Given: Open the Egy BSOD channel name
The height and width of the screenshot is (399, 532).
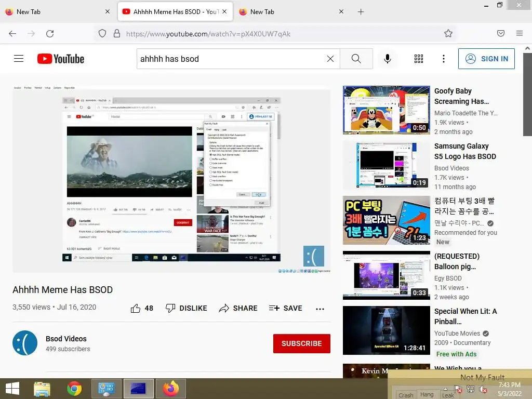Looking at the screenshot, I should point(448,278).
